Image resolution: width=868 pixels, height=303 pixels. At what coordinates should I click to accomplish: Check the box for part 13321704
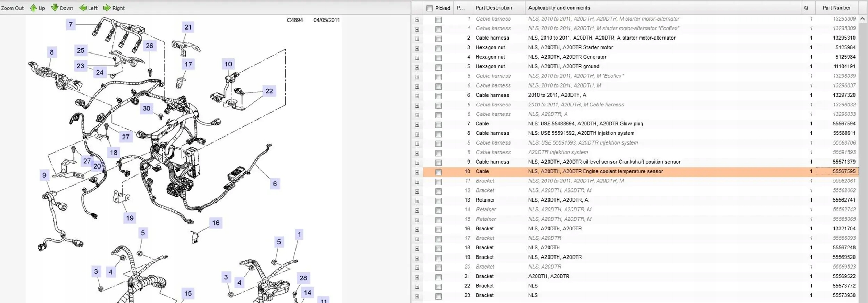tap(439, 230)
